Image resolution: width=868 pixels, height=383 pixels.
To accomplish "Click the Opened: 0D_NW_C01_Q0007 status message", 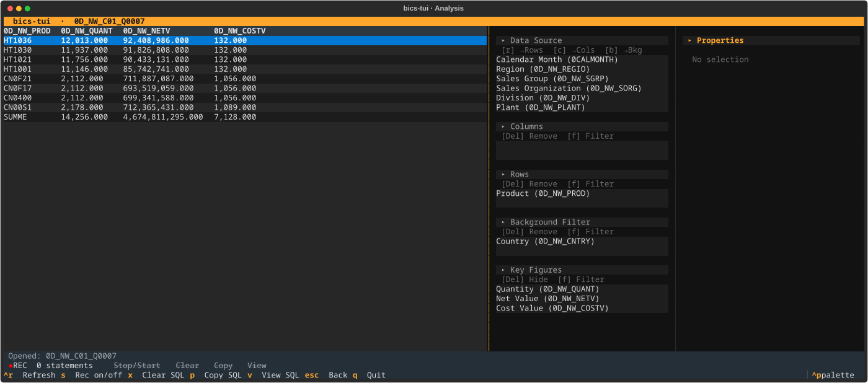I will pyautogui.click(x=62, y=356).
